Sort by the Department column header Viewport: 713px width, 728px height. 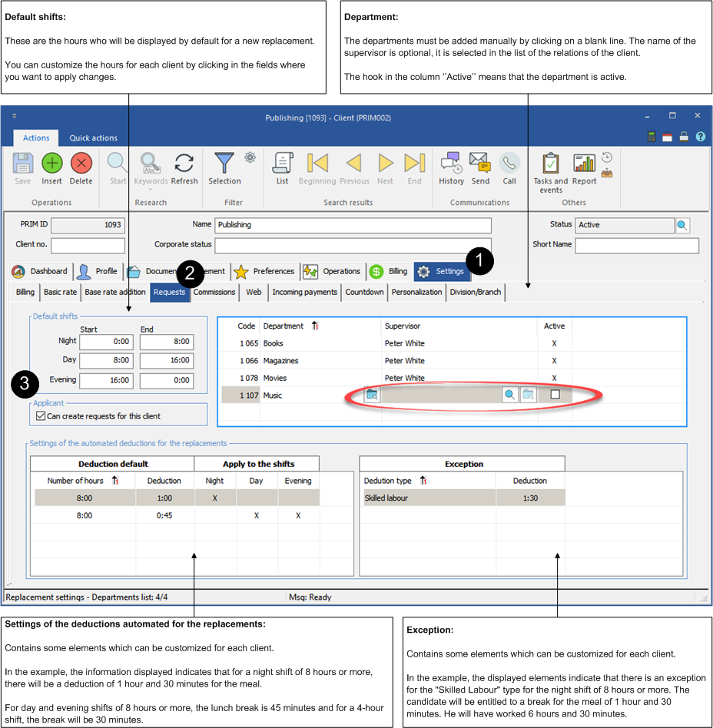[x=283, y=326]
